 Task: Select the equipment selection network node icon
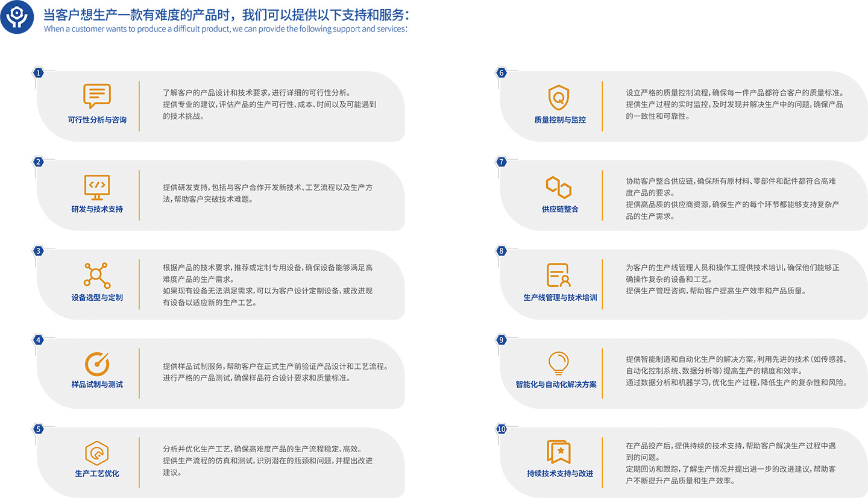[96, 275]
